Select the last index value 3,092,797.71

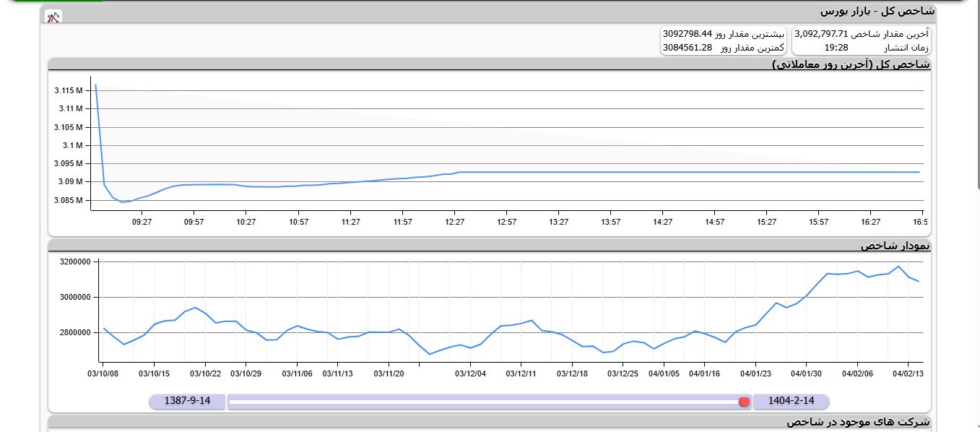pyautogui.click(x=821, y=34)
